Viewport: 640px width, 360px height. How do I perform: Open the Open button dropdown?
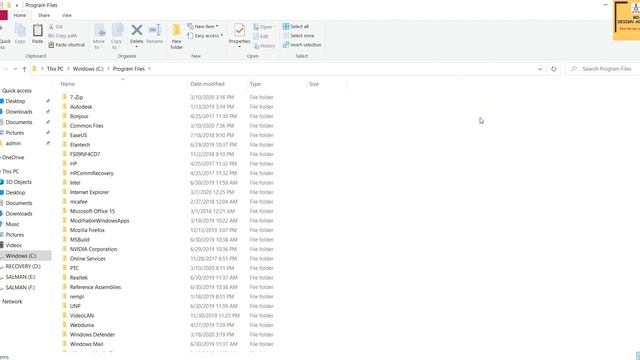click(x=274, y=27)
